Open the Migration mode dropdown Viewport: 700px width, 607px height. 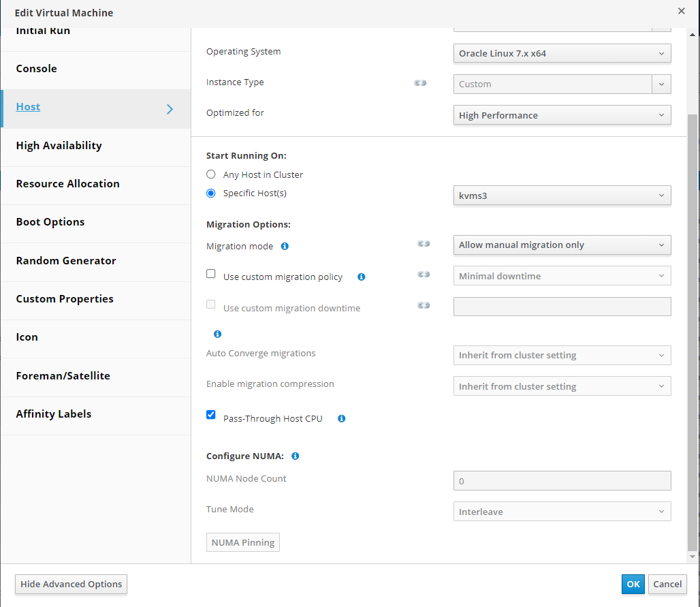562,245
